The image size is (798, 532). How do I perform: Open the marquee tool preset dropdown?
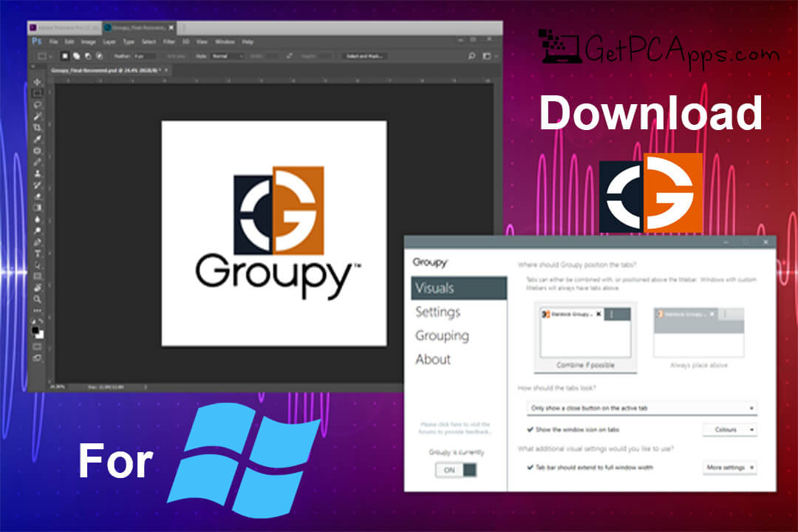pos(45,56)
